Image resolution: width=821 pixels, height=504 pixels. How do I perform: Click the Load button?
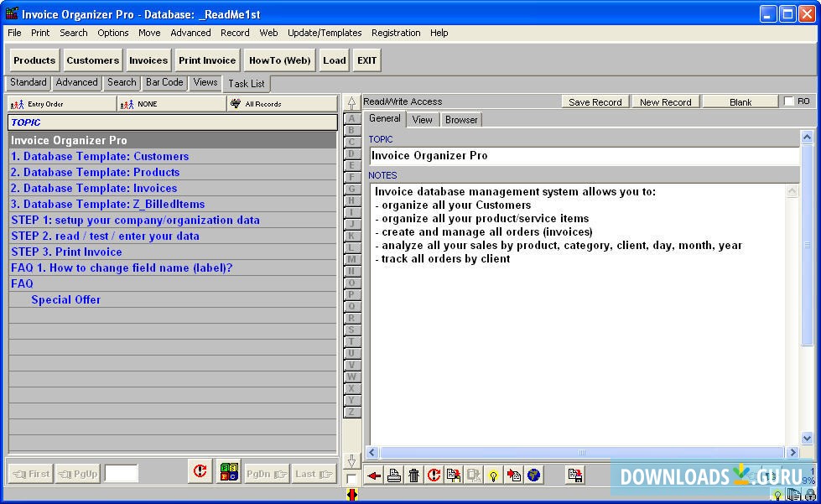tap(334, 60)
